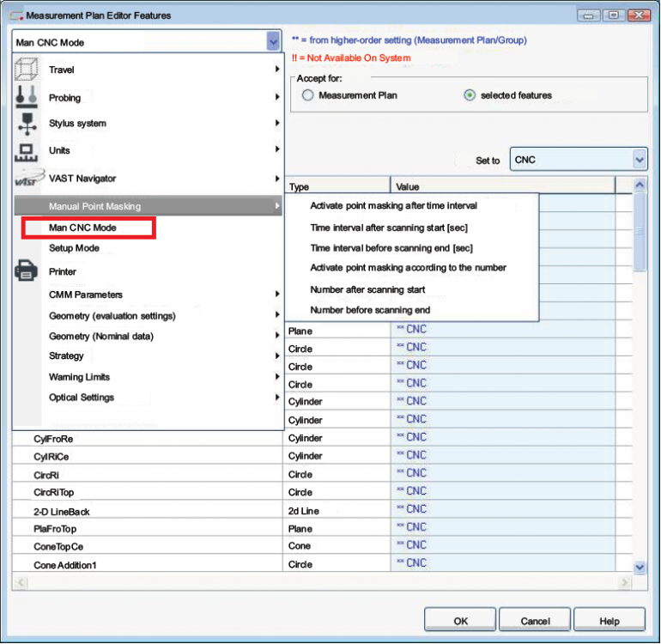This screenshot has height=644, width=661.
Task: Select Setup Mode from the menu
Action: pyautogui.click(x=74, y=248)
